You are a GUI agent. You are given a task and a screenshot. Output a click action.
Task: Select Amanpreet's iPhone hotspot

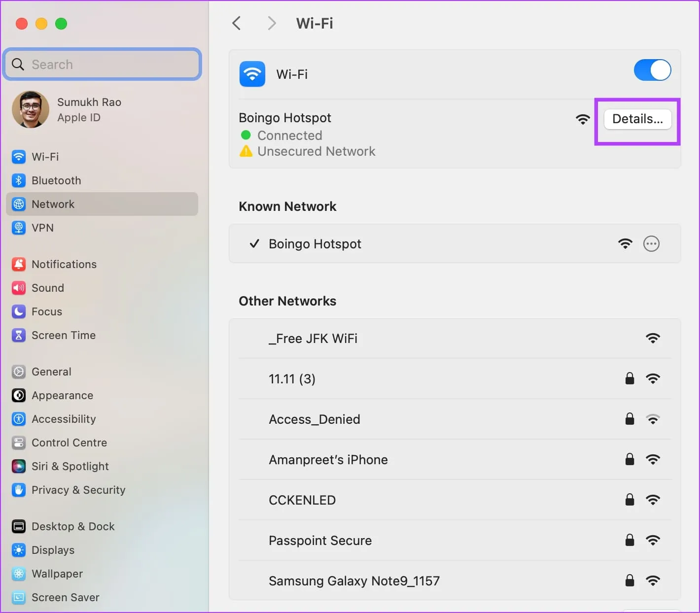(328, 460)
